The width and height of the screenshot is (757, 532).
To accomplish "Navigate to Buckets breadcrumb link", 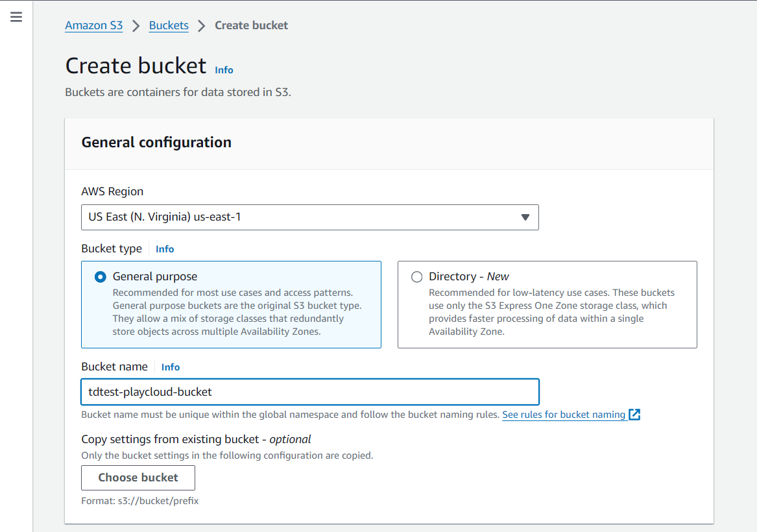I will (x=169, y=26).
